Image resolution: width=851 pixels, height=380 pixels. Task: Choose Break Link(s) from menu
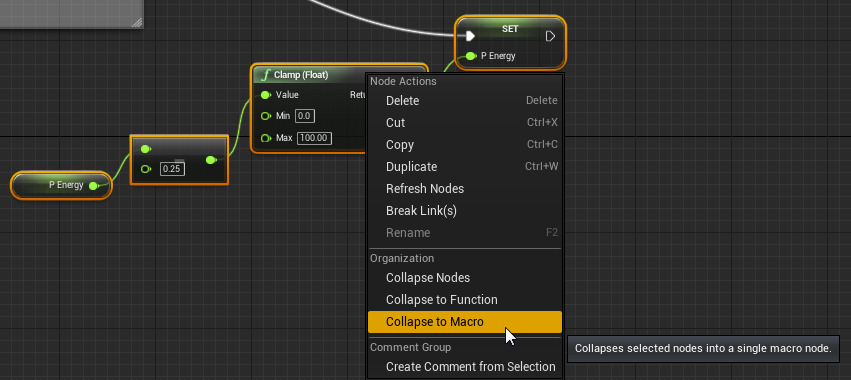tap(465, 211)
